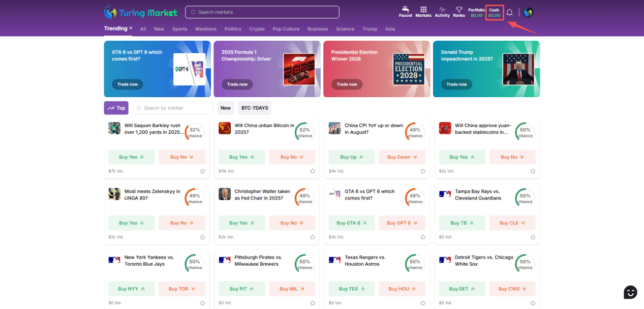Trade now on GTA 6 vs GPT 6 banner

coord(128,84)
